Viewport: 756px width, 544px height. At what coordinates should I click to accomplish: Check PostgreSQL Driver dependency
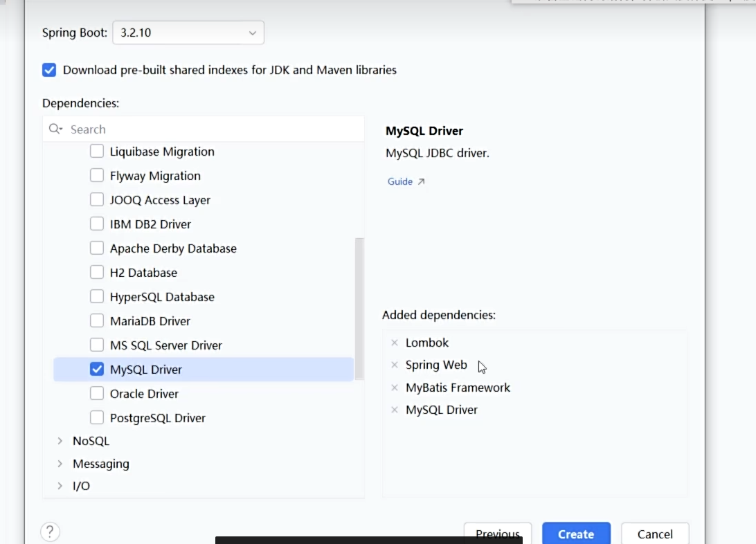point(97,418)
